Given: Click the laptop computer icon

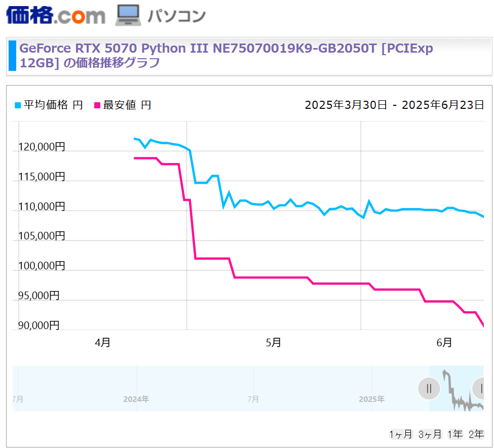Looking at the screenshot, I should coord(128,15).
